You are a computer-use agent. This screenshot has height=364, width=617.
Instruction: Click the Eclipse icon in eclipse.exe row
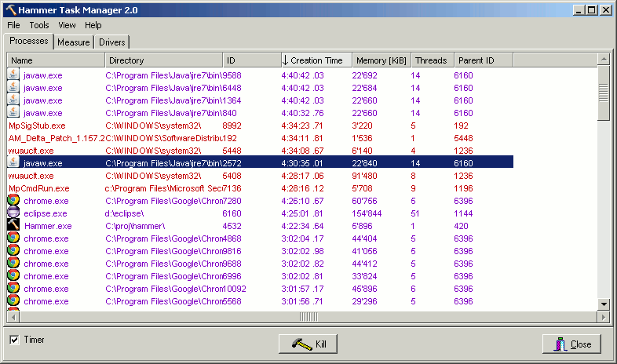[x=13, y=213]
